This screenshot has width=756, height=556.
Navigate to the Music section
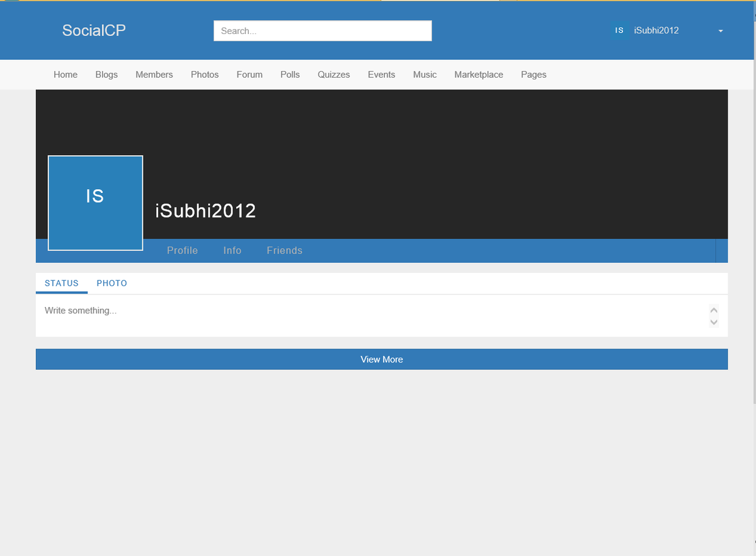pos(425,74)
